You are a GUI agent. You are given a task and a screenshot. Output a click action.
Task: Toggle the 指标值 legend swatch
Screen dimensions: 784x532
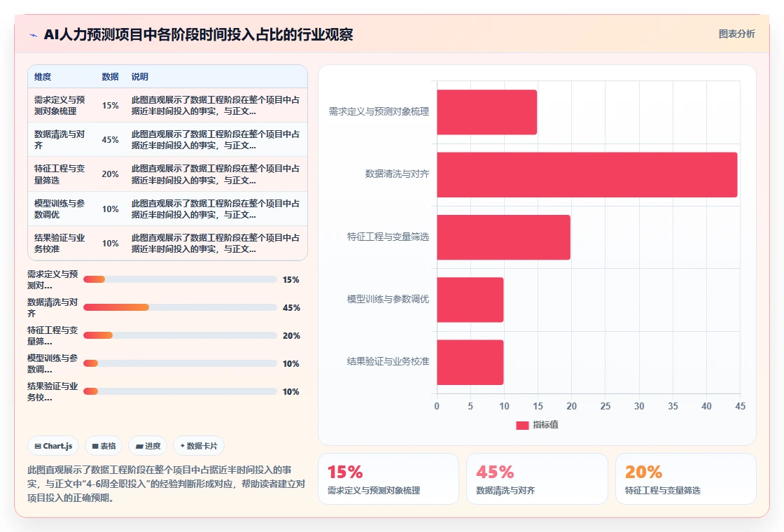click(522, 425)
